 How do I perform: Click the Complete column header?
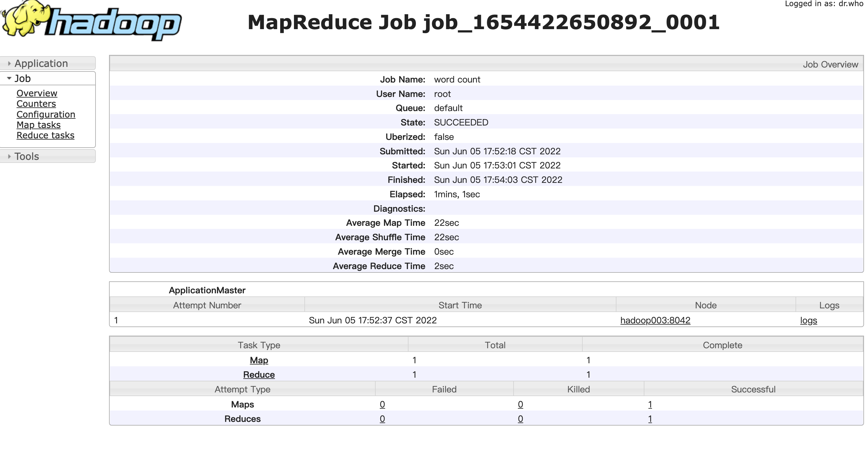[x=722, y=345]
